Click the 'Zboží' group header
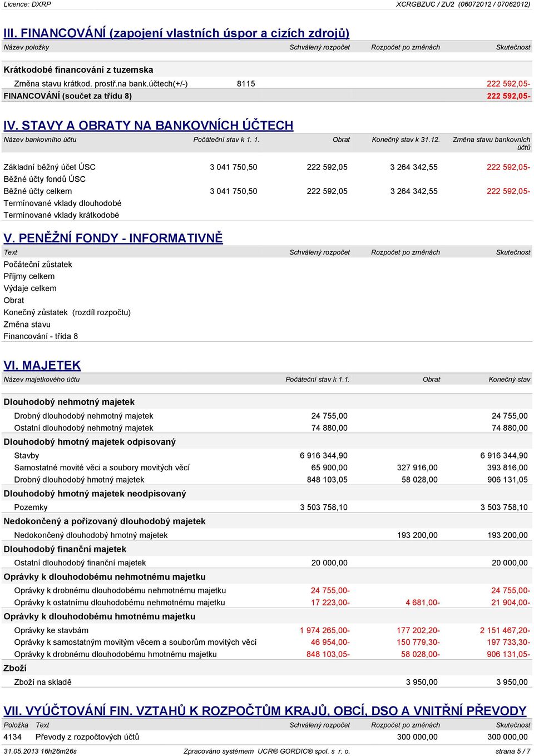Screen dimensions: 534x756 15,668
